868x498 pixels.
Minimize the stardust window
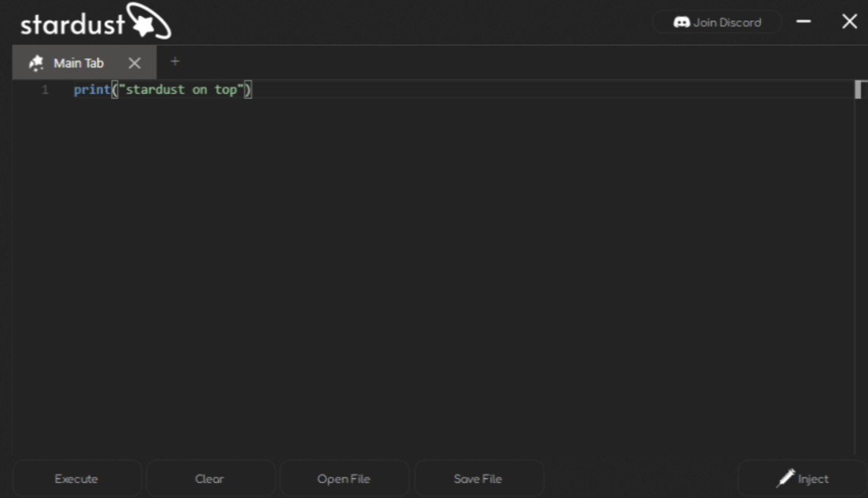pyautogui.click(x=804, y=22)
